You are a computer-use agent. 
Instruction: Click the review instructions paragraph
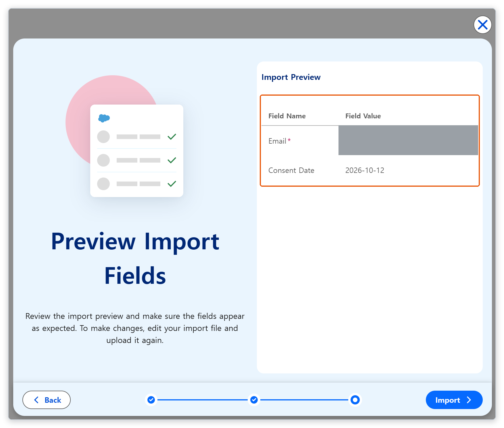click(135, 328)
